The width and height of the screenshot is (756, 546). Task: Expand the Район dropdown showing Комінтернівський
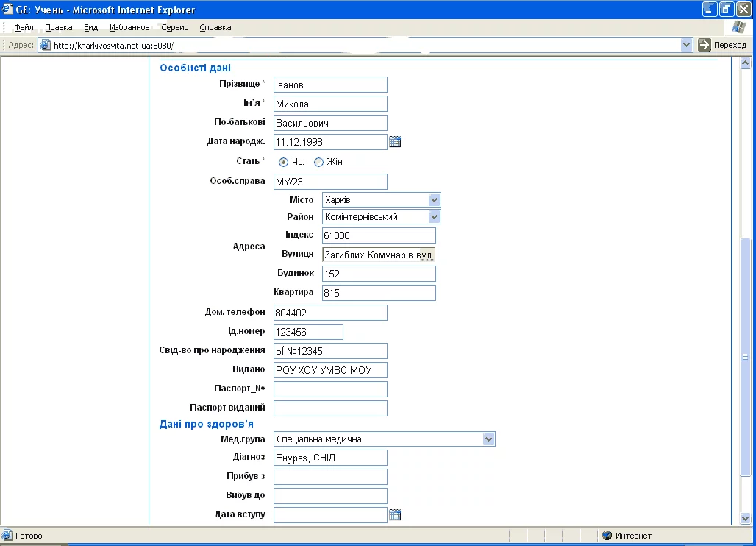[434, 217]
